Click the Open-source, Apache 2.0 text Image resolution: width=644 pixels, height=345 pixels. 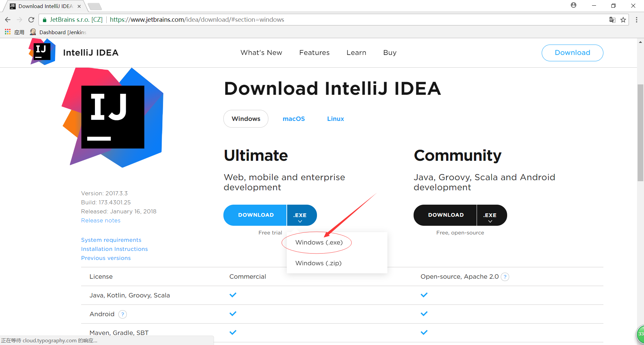pos(460,277)
